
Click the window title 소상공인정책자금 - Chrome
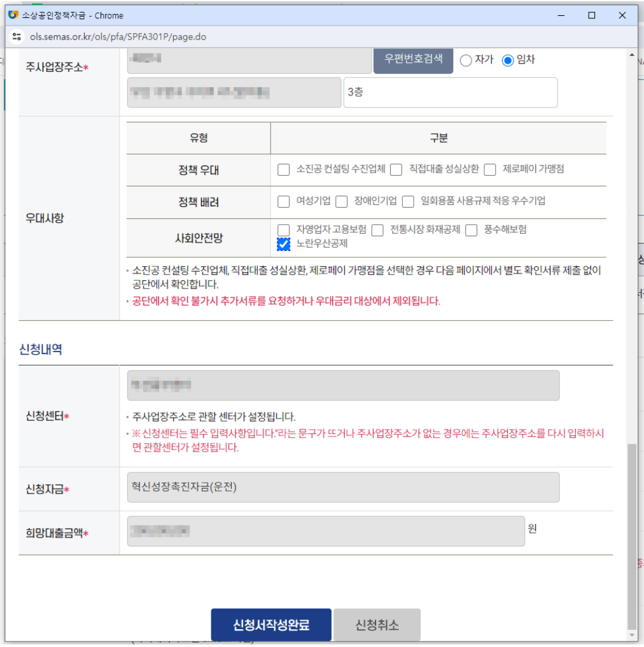73,16
